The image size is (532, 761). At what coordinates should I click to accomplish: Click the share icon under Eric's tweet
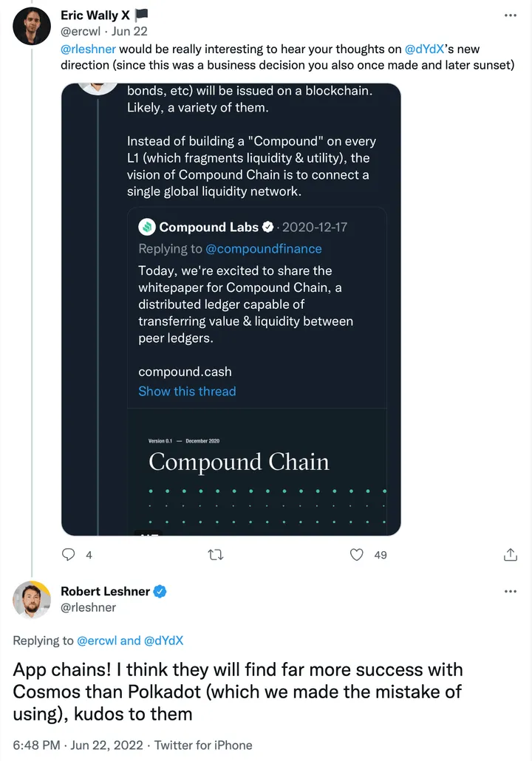point(510,554)
